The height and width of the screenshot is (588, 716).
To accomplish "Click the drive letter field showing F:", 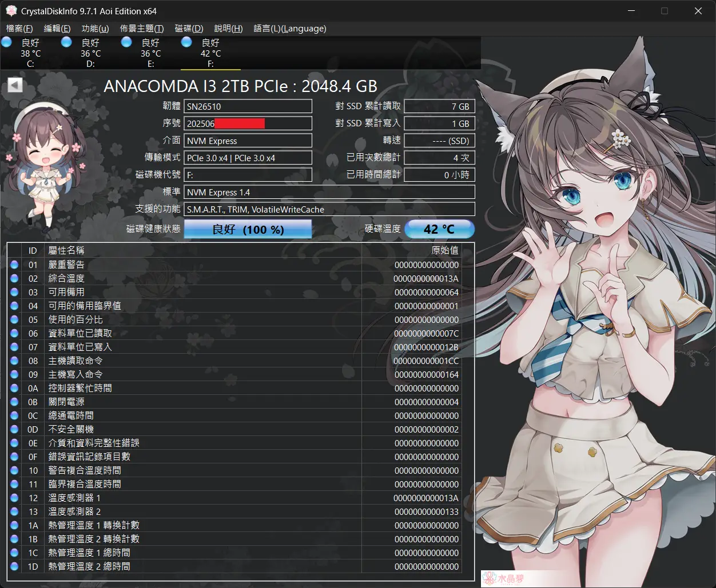I will tap(248, 175).
